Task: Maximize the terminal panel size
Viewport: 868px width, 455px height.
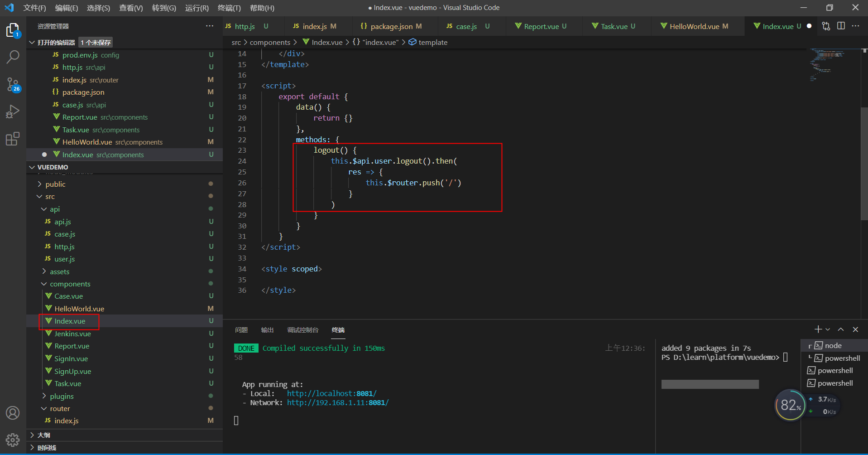Action: click(x=841, y=329)
